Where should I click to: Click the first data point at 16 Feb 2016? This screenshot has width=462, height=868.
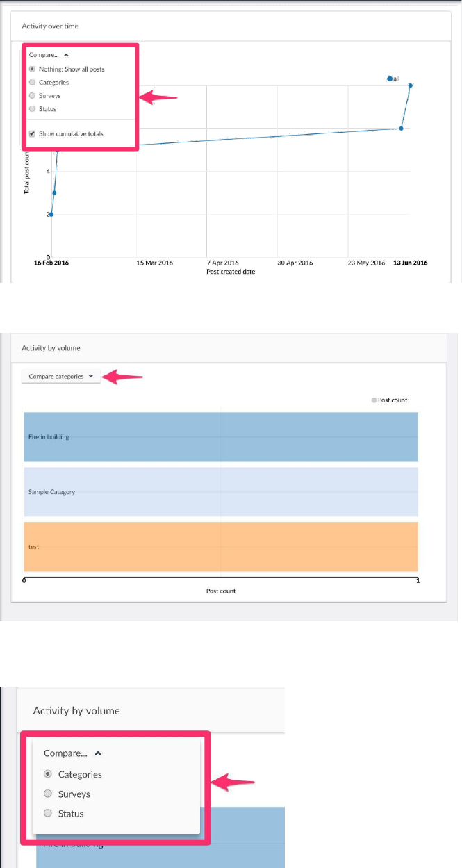(x=51, y=214)
